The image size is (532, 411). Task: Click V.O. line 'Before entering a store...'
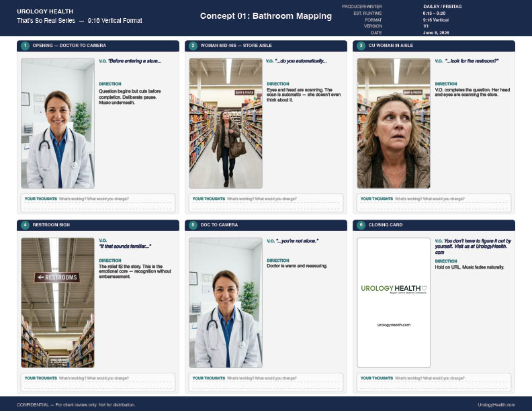[x=135, y=61]
